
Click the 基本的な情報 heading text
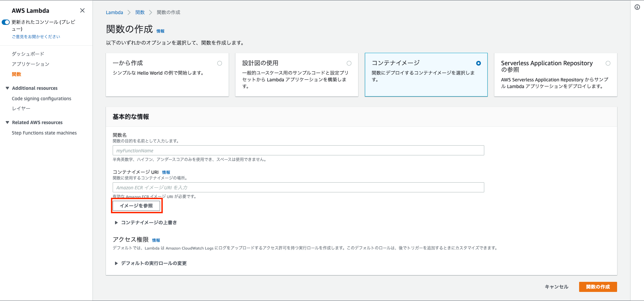pyautogui.click(x=131, y=117)
